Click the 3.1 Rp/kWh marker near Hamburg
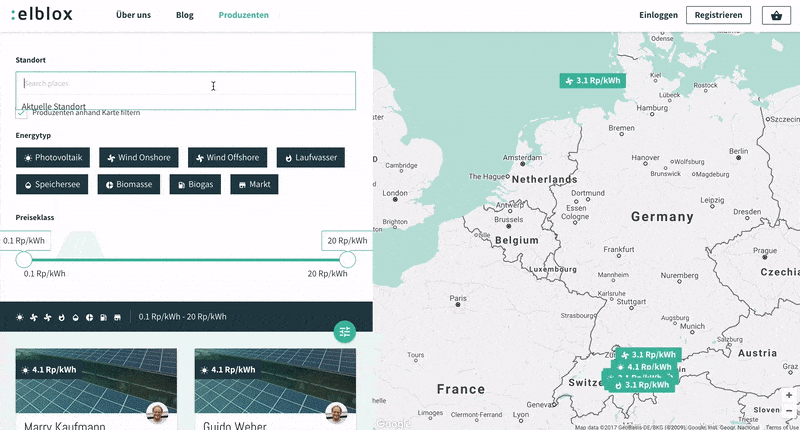This screenshot has width=800, height=430. point(592,81)
